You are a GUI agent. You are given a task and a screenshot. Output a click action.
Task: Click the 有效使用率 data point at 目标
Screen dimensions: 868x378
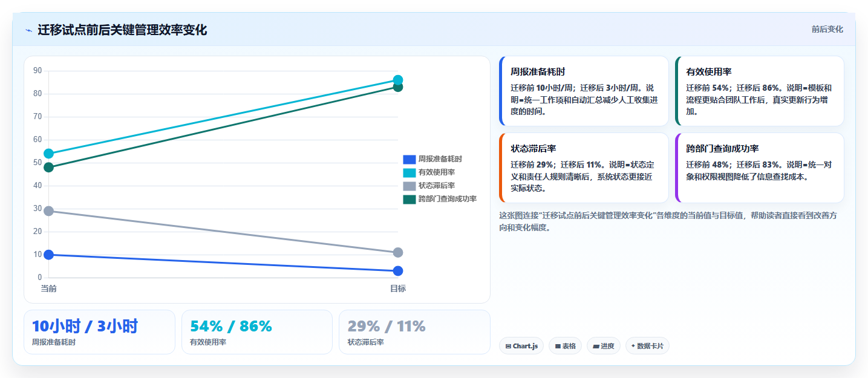click(x=398, y=80)
